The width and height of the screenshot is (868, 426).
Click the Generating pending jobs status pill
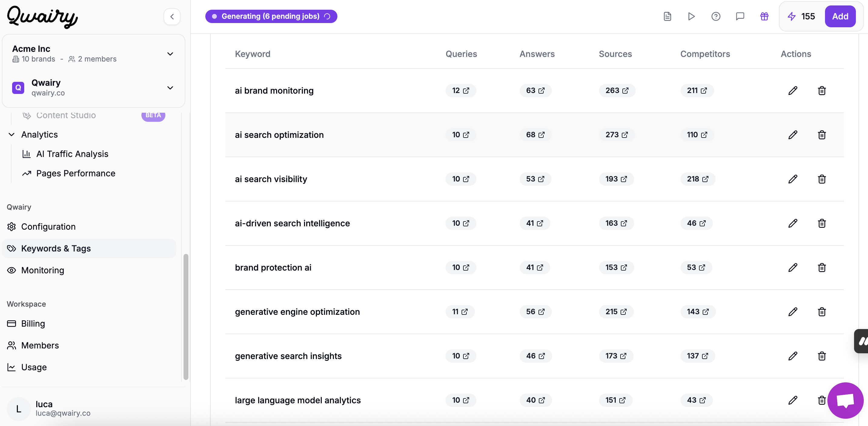click(x=271, y=16)
